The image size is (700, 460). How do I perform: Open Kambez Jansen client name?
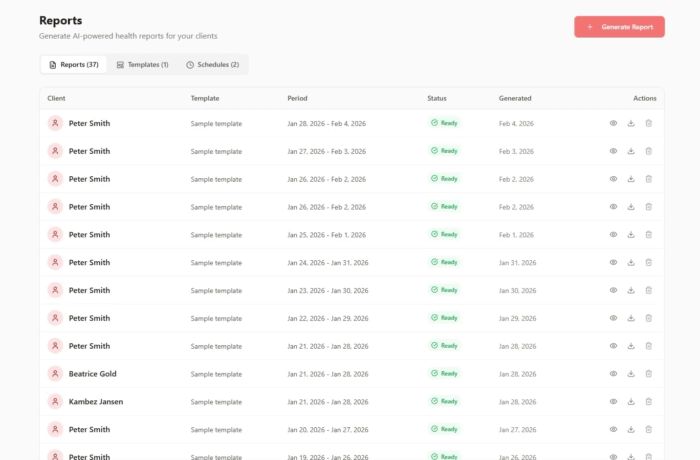(96, 401)
